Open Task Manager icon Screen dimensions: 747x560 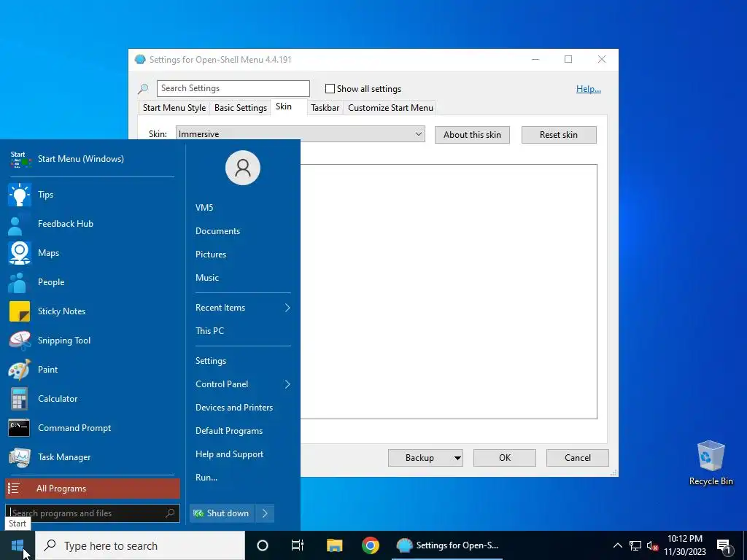point(20,457)
